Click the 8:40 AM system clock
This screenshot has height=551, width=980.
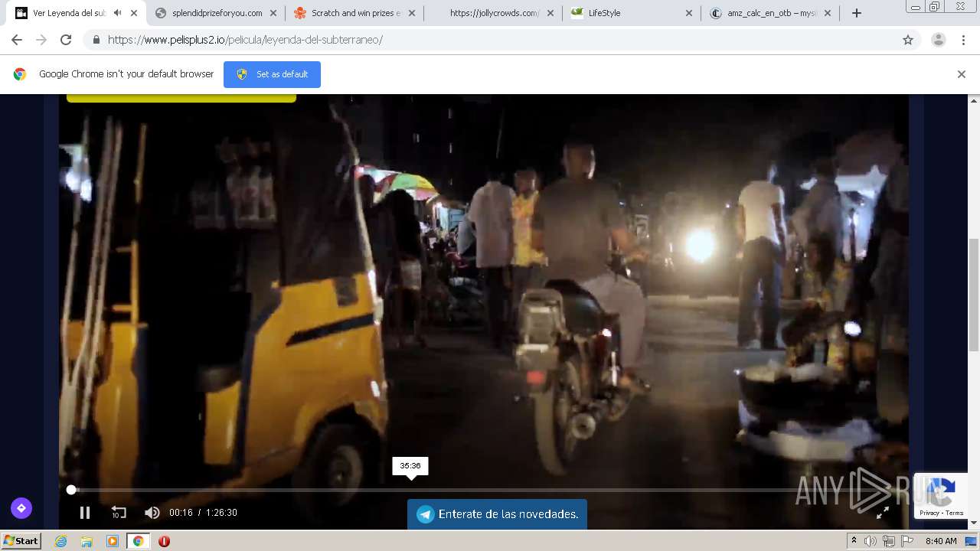click(x=941, y=541)
